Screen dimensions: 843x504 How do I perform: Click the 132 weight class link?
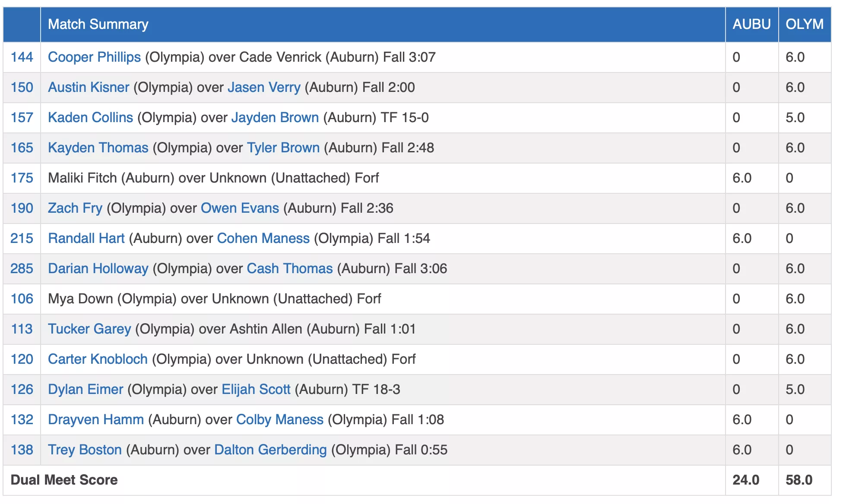click(x=22, y=419)
